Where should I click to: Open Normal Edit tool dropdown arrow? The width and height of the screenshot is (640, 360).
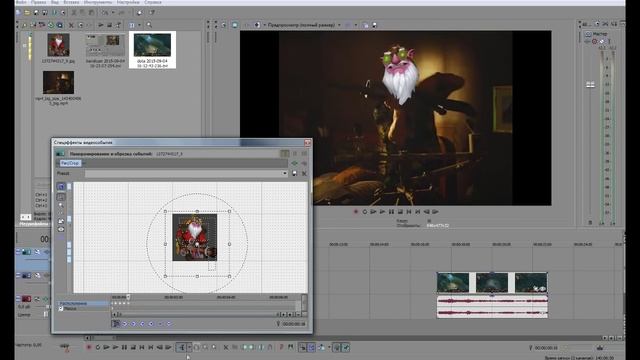[x=189, y=347]
